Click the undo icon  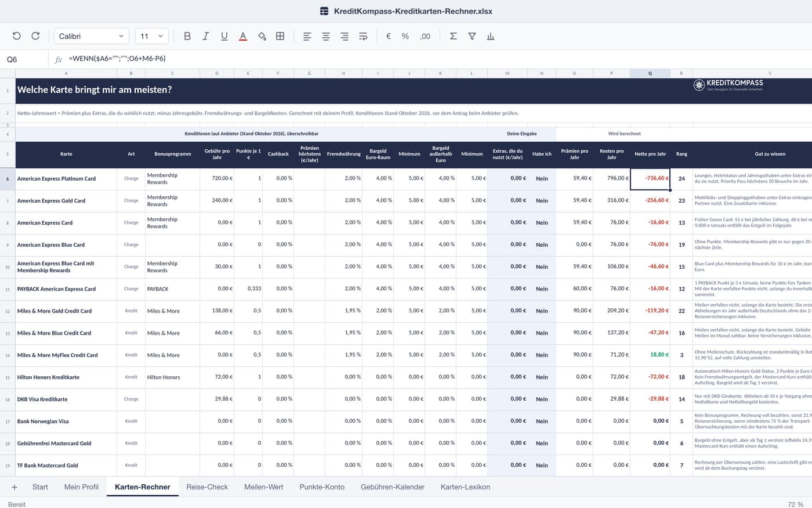coord(17,36)
